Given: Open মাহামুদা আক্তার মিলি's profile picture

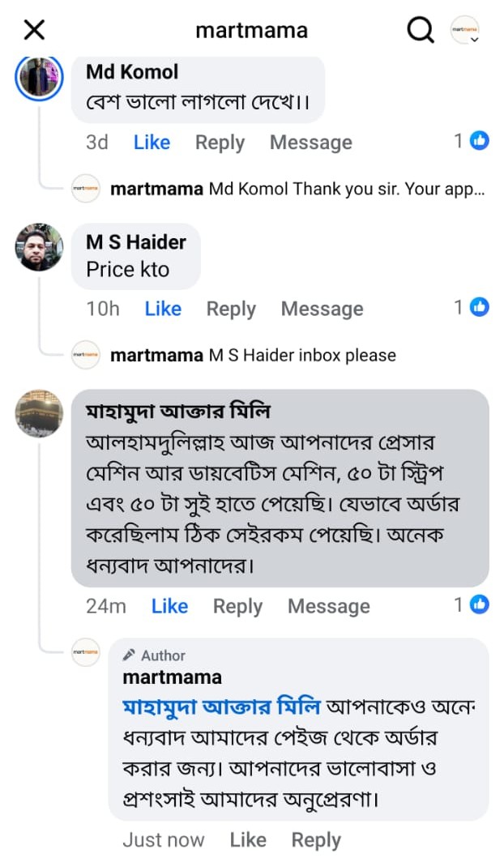Looking at the screenshot, I should pos(39,413).
